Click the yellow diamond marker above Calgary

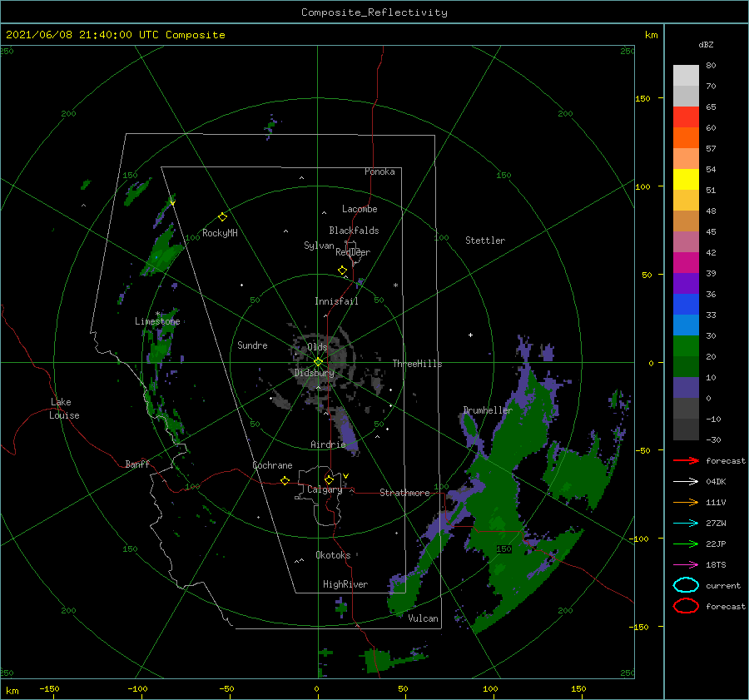[329, 479]
